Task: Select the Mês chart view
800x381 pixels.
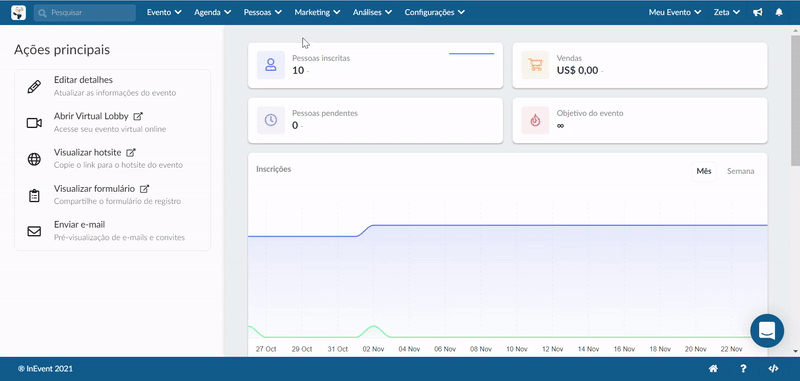Action: point(704,171)
